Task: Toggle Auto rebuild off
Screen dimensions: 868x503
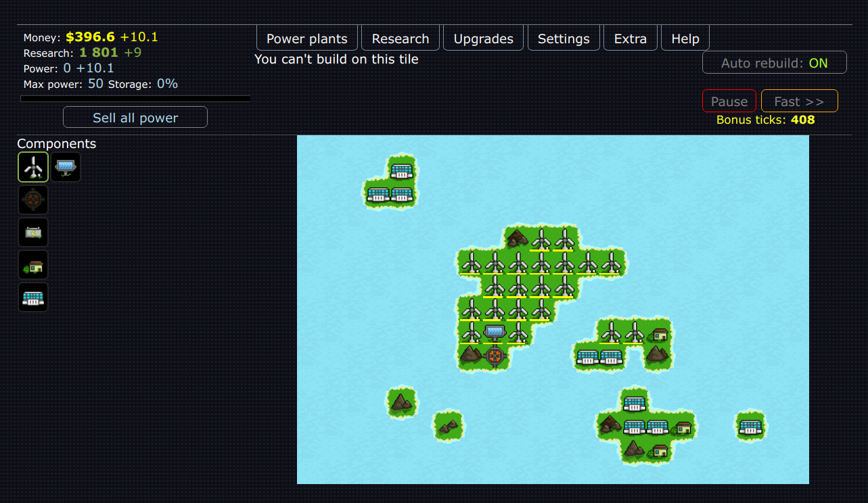Action: coord(774,63)
